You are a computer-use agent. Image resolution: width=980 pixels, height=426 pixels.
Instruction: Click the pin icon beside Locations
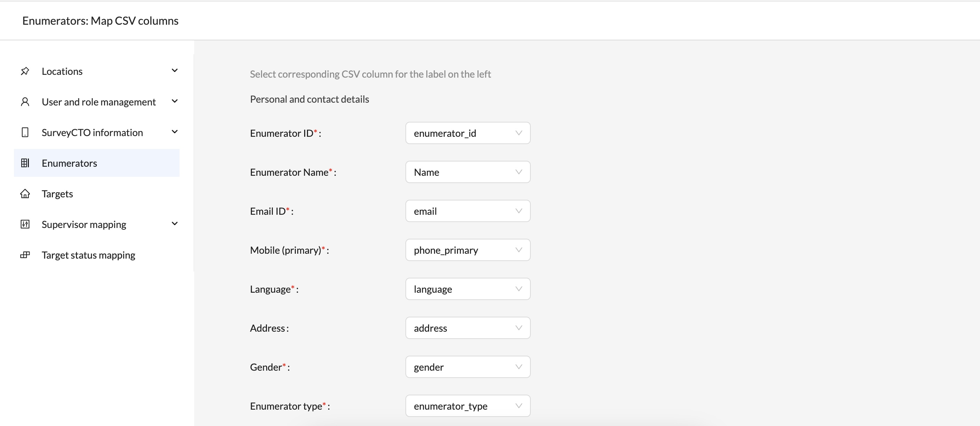click(25, 71)
